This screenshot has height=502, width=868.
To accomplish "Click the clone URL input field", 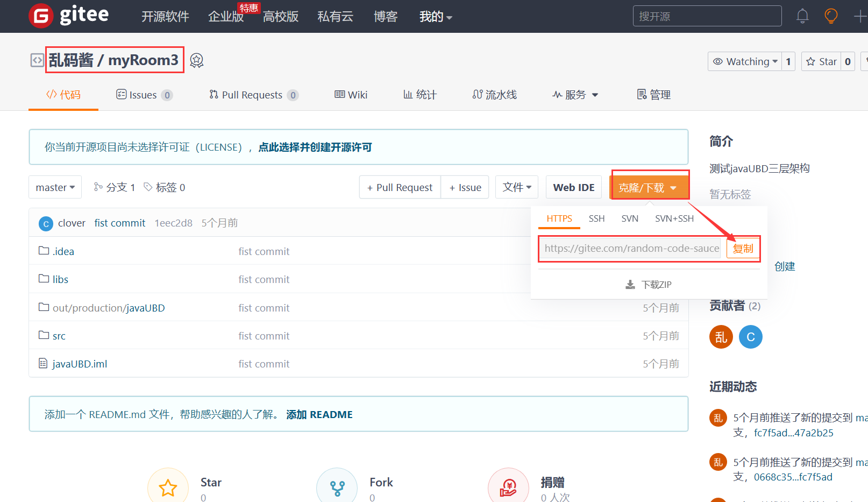I will [631, 249].
